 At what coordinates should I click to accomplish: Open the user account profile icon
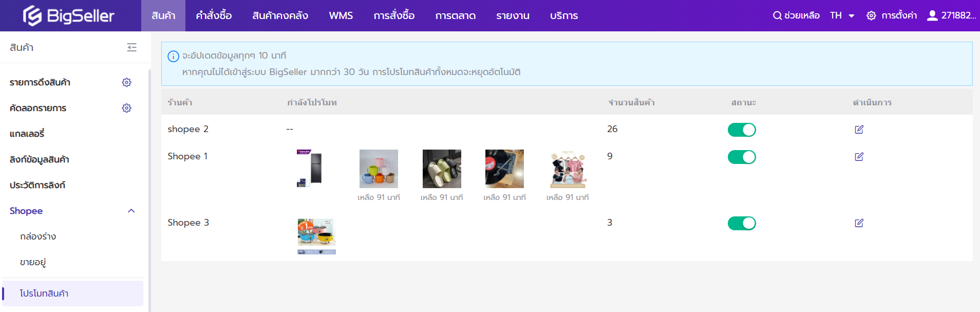tap(932, 15)
